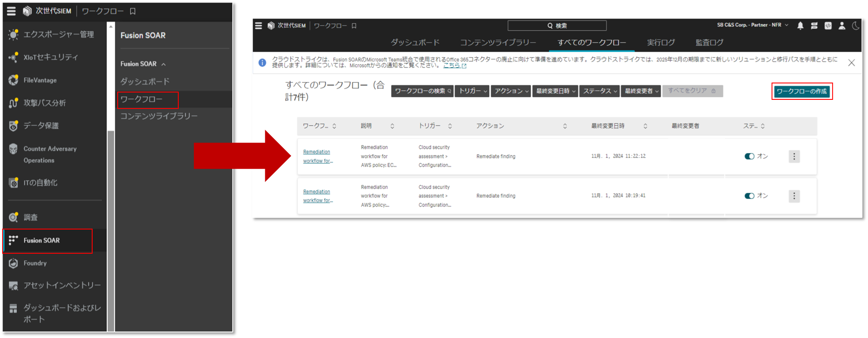Image resolution: width=868 pixels, height=338 pixels.
Task: Open the user account icon
Action: (842, 26)
